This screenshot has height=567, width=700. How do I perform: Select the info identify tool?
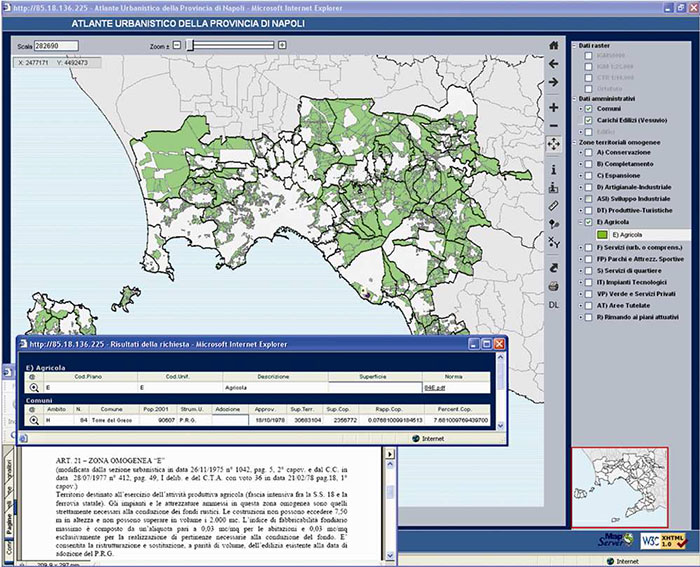[x=554, y=170]
